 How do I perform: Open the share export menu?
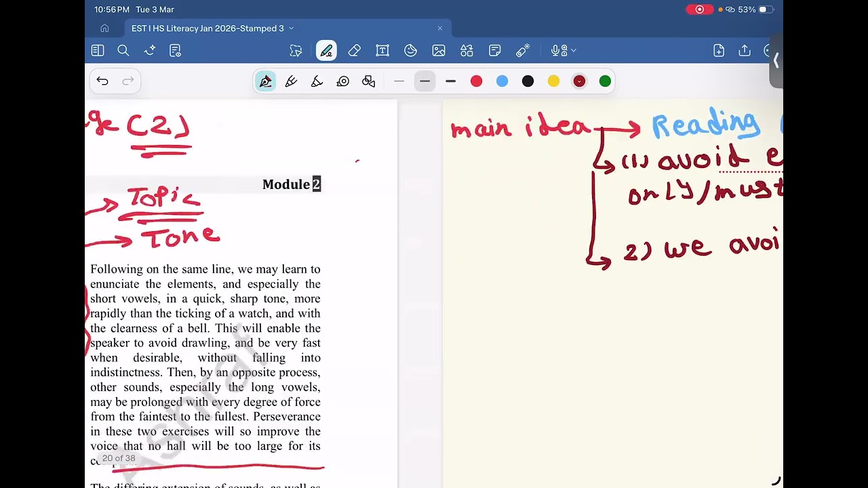pyautogui.click(x=745, y=51)
